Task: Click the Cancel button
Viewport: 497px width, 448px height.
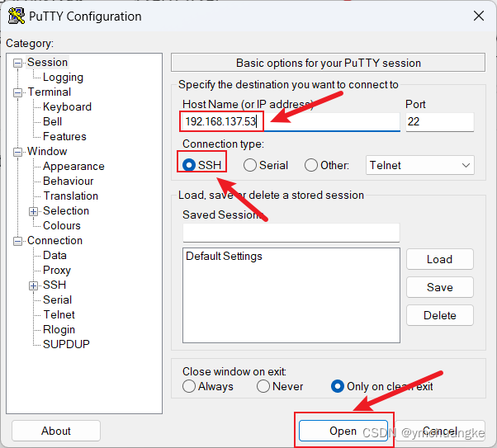Action: (440, 431)
